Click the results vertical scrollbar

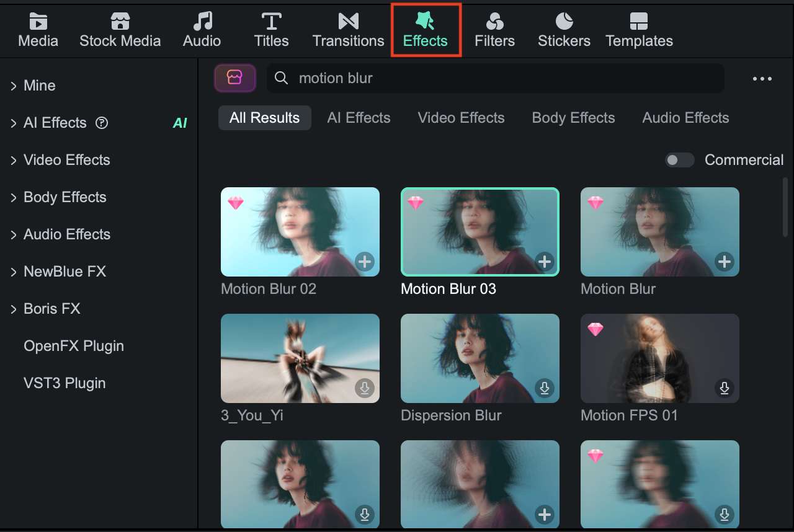pyautogui.click(x=785, y=207)
